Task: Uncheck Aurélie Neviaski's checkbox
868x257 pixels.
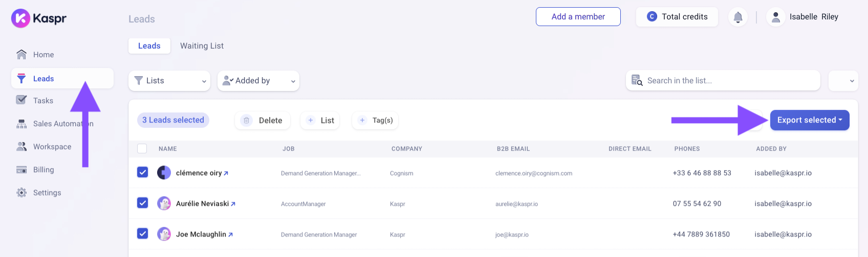Action: [143, 203]
